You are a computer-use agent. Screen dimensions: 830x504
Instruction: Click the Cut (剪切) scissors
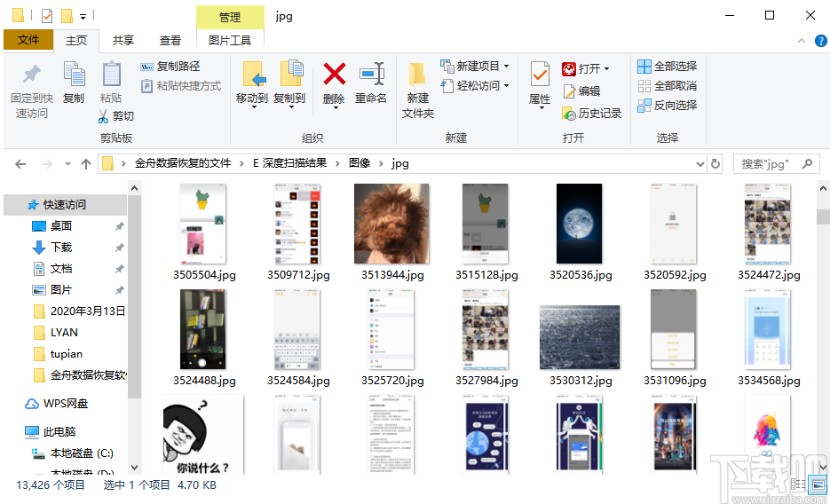point(103,116)
